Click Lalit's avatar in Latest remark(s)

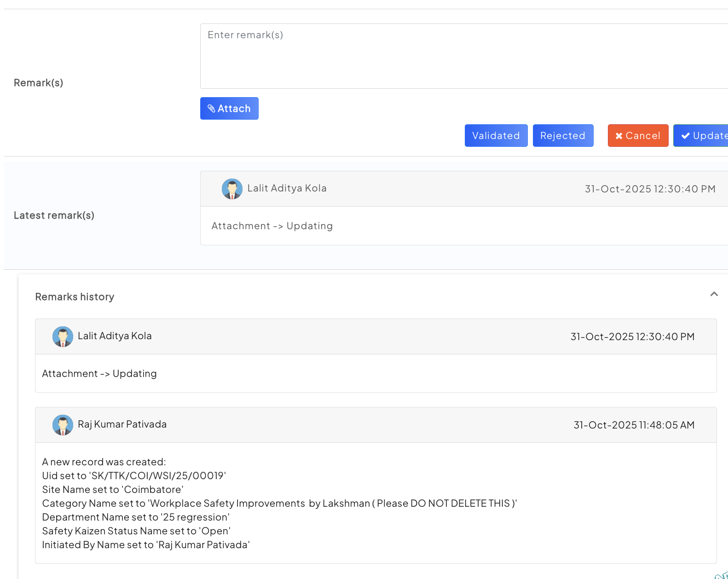[x=232, y=189]
